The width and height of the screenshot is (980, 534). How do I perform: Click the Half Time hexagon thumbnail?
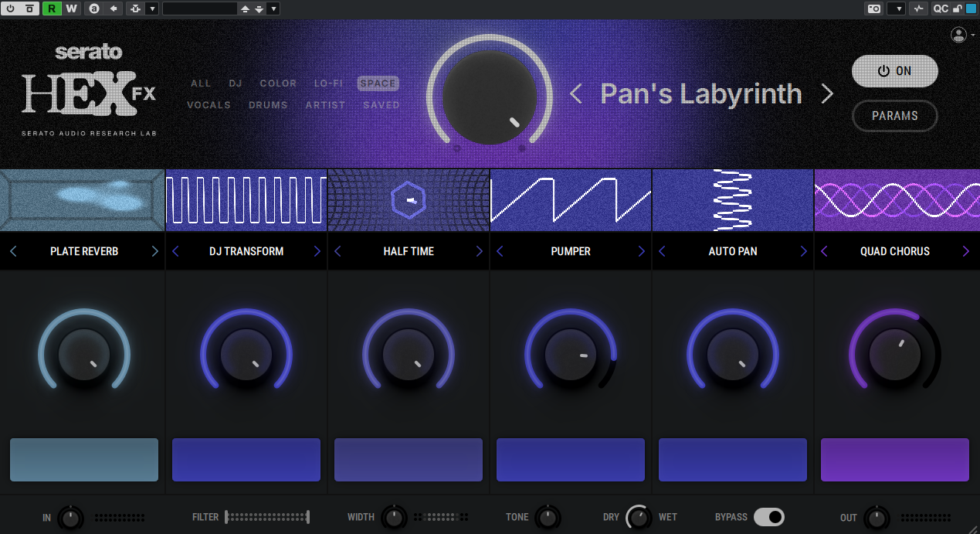(409, 200)
